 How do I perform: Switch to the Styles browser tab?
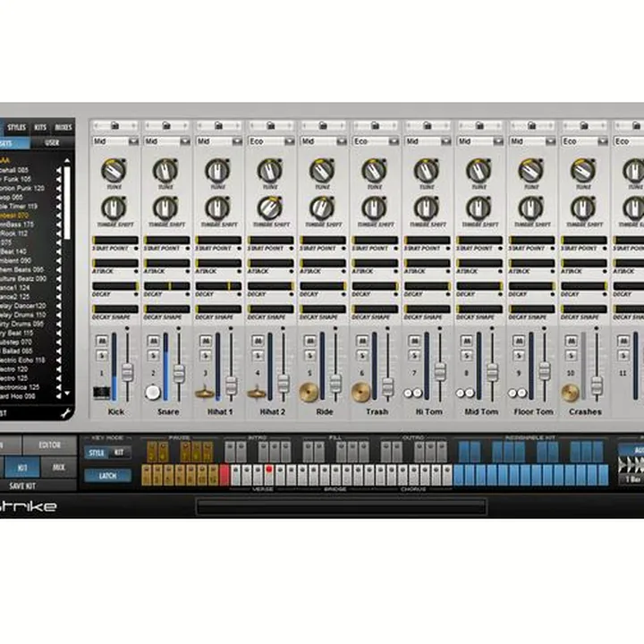pos(17,127)
